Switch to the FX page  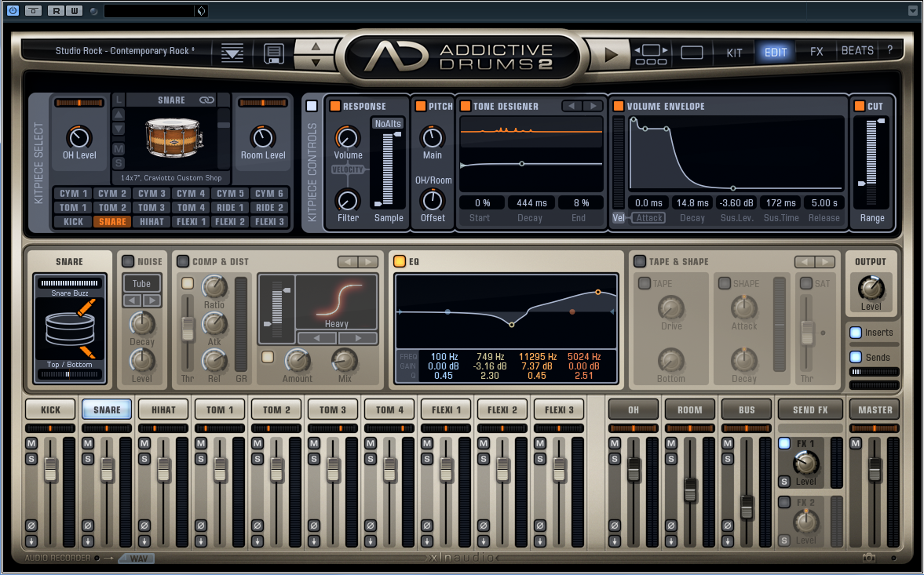coord(816,51)
